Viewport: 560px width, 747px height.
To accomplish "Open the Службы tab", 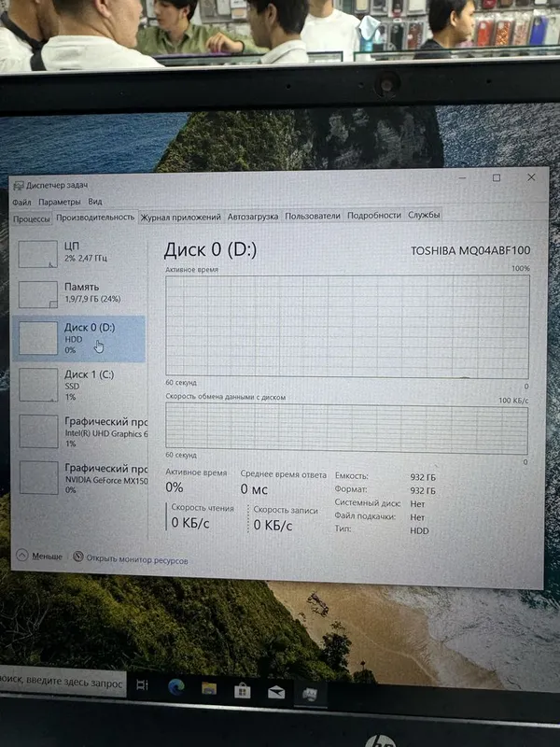I will tap(424, 215).
